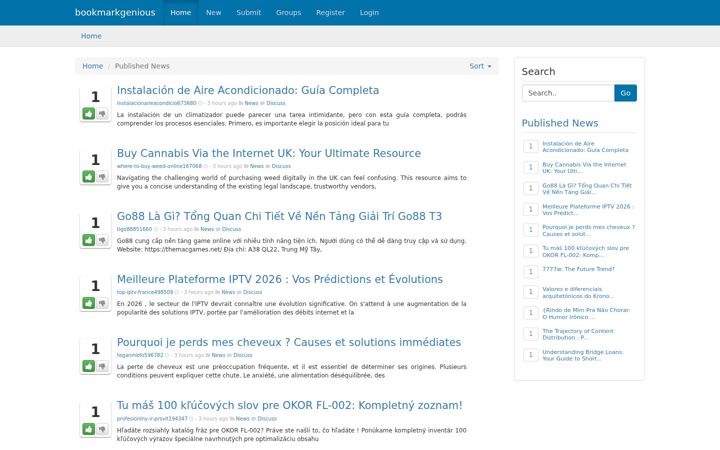The image size is (720, 450).
Task: Open Instalación de Aire Acondicionado headline
Action: (x=248, y=90)
